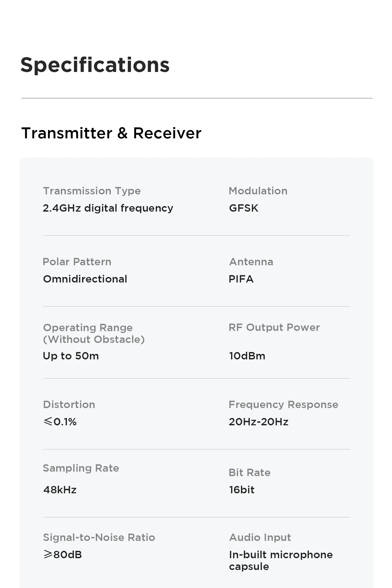Click the Signal-to-Noise Ratio label
Viewport: 392px width, 588px height.
click(x=99, y=538)
